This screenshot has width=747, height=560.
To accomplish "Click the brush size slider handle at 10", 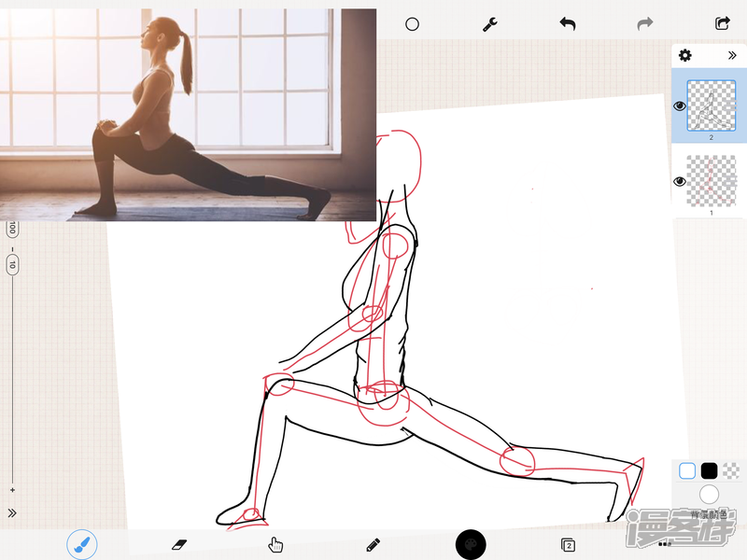I will tap(12, 265).
